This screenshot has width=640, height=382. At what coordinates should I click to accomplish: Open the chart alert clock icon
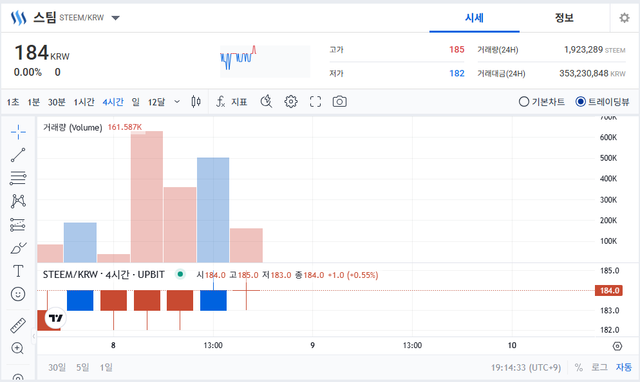(266, 102)
